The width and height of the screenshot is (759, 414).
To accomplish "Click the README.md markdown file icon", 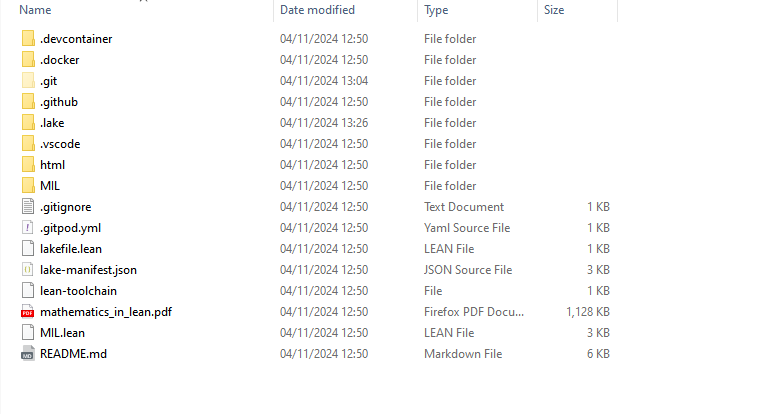I will 28,354.
